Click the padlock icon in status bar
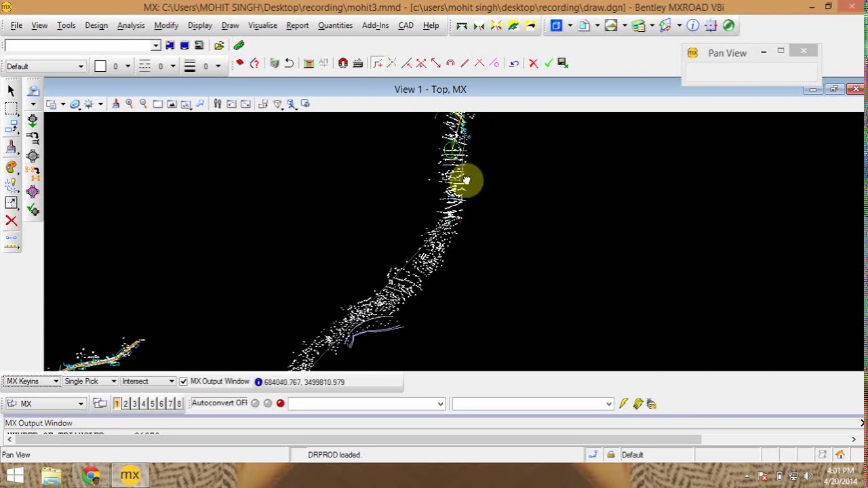The image size is (868, 488). (610, 455)
